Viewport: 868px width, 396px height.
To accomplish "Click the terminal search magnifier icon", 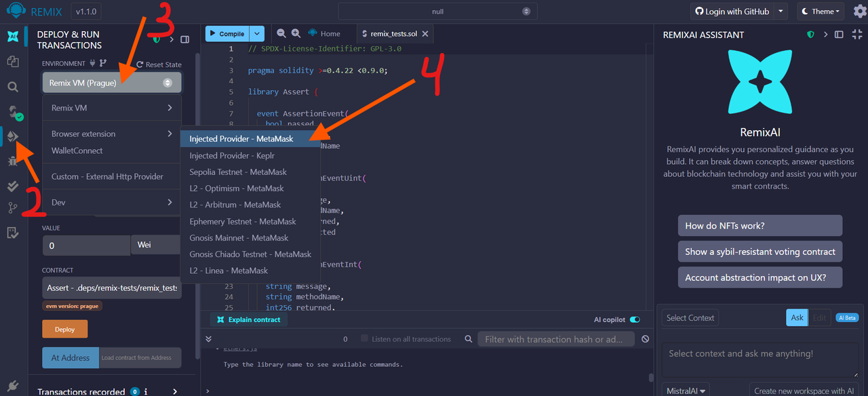I will pos(469,339).
